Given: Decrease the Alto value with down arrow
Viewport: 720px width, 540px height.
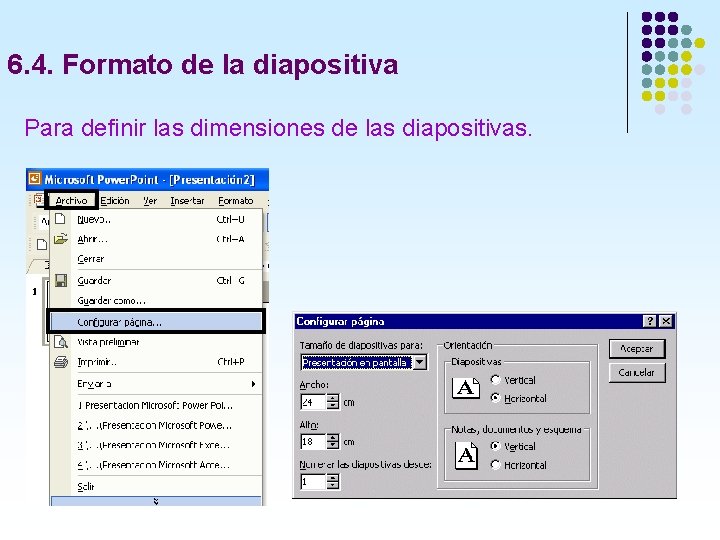Looking at the screenshot, I should 333,446.
